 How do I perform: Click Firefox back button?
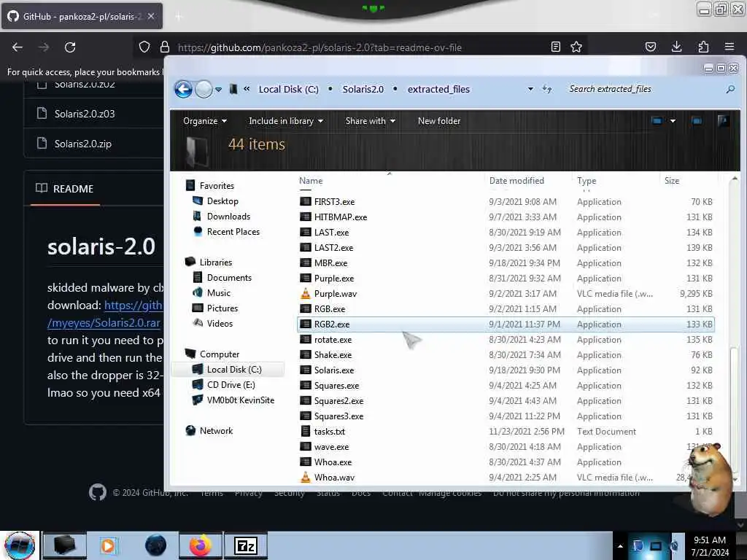pos(18,47)
